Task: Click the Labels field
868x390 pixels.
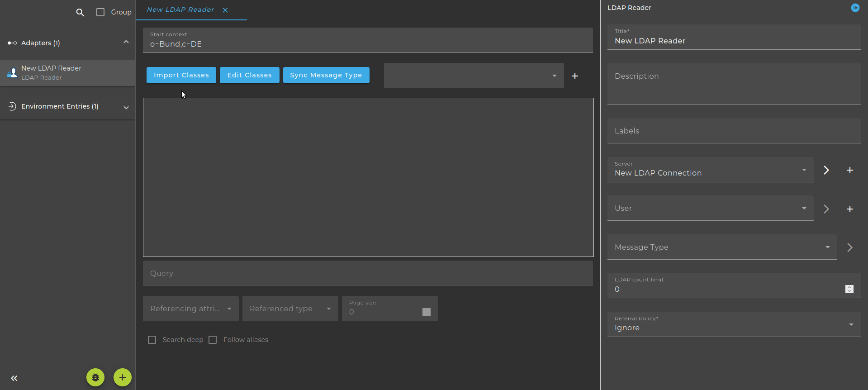Action: (734, 131)
